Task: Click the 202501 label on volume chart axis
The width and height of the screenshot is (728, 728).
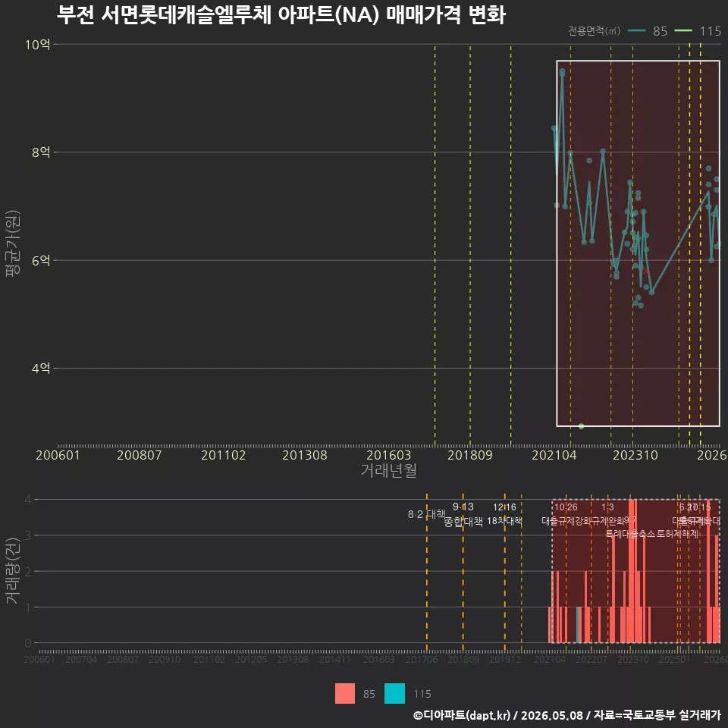Action: [675, 659]
